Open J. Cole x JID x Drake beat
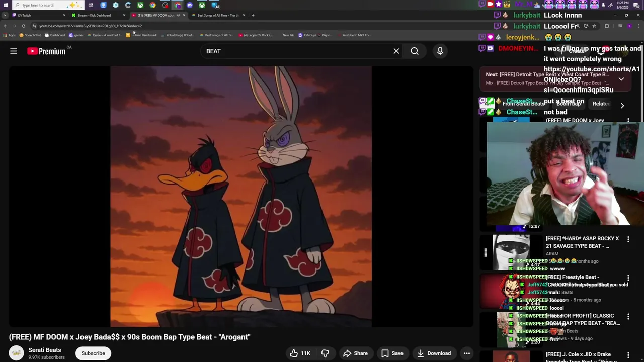This screenshot has height=362, width=644. (579, 357)
